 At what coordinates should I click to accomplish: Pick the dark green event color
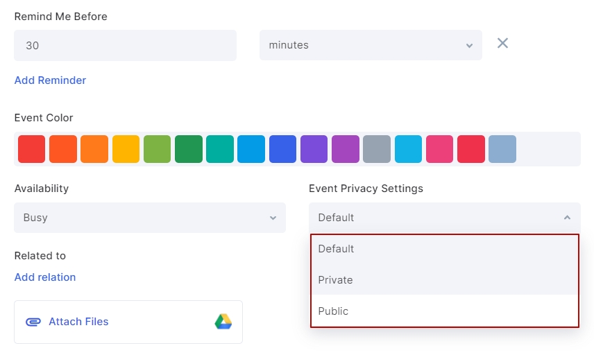pyautogui.click(x=189, y=149)
